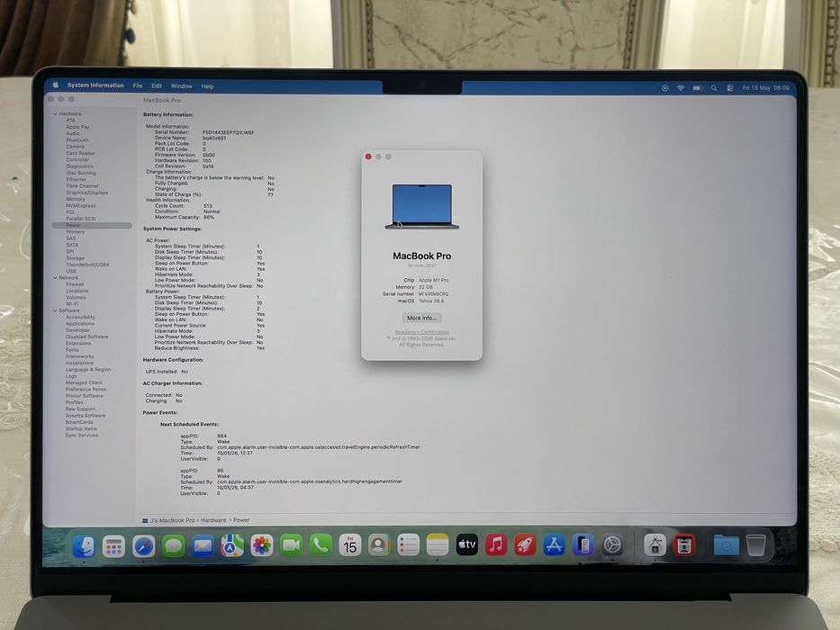Image resolution: width=840 pixels, height=630 pixels.
Task: Select Wi-Fi under Network
Action: pos(72,304)
